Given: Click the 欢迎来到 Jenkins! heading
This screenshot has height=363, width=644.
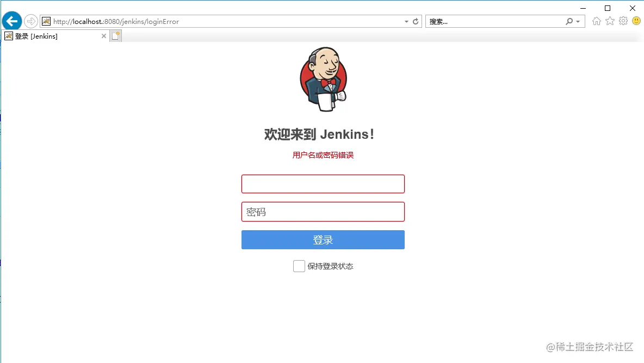Looking at the screenshot, I should tap(319, 134).
